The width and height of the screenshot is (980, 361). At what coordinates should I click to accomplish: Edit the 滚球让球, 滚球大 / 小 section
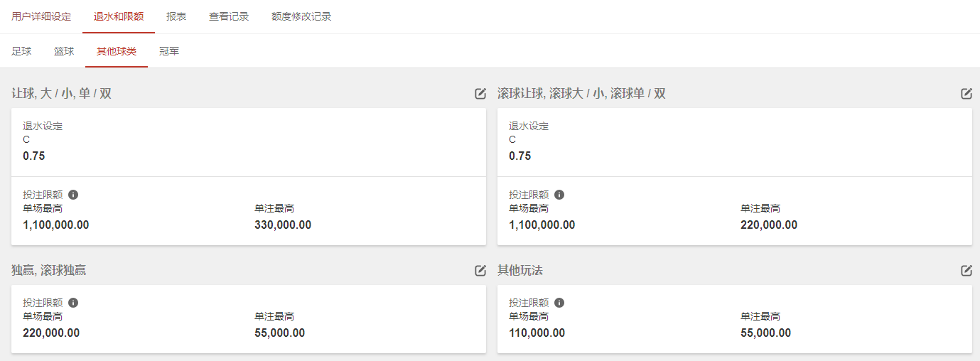pos(966,93)
